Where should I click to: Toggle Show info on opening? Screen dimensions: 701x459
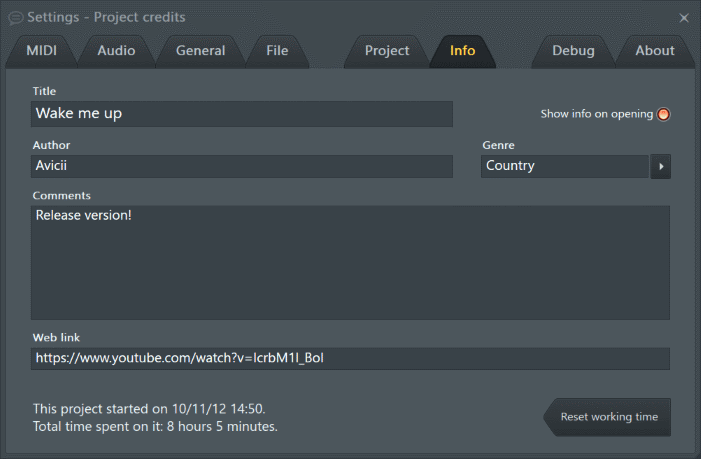(x=663, y=114)
